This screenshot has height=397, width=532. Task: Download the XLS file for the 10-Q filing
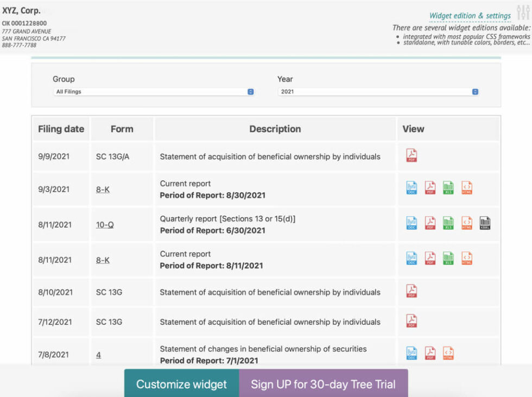point(448,223)
